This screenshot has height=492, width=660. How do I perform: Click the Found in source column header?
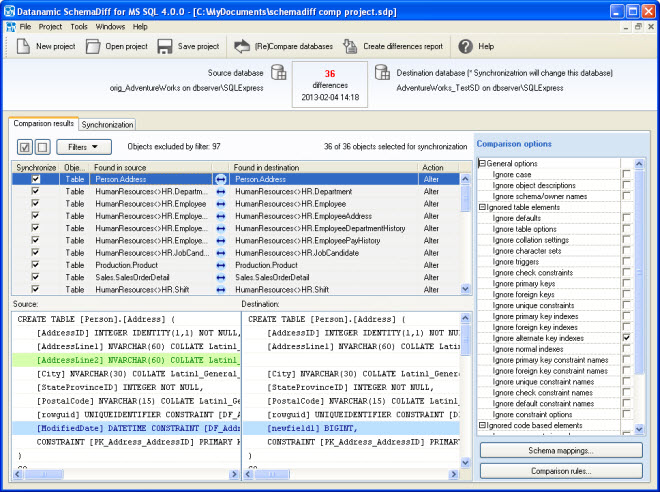150,168
